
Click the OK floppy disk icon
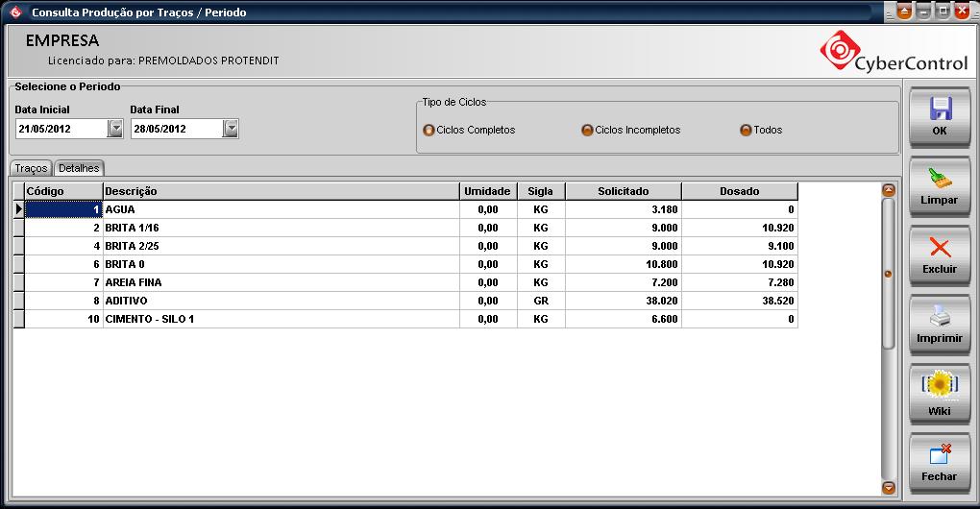click(939, 109)
